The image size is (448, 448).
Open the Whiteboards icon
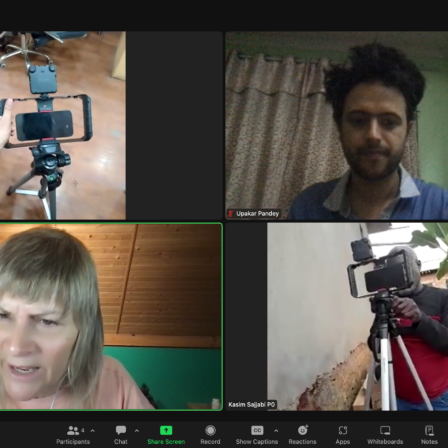(385, 430)
